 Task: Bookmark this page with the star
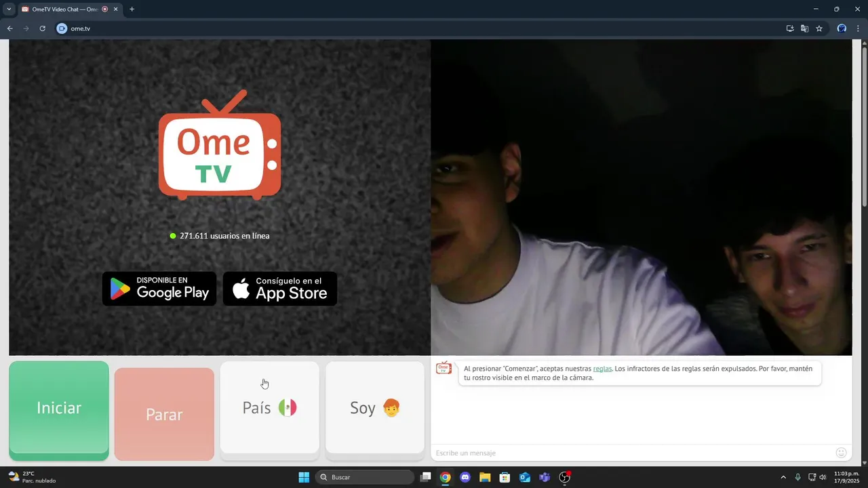pyautogui.click(x=819, y=28)
